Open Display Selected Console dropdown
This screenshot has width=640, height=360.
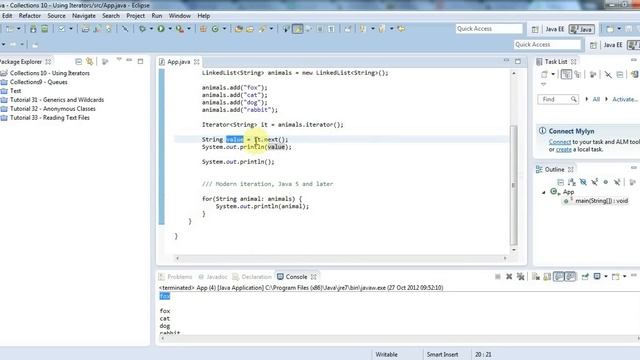pyautogui.click(x=606, y=277)
